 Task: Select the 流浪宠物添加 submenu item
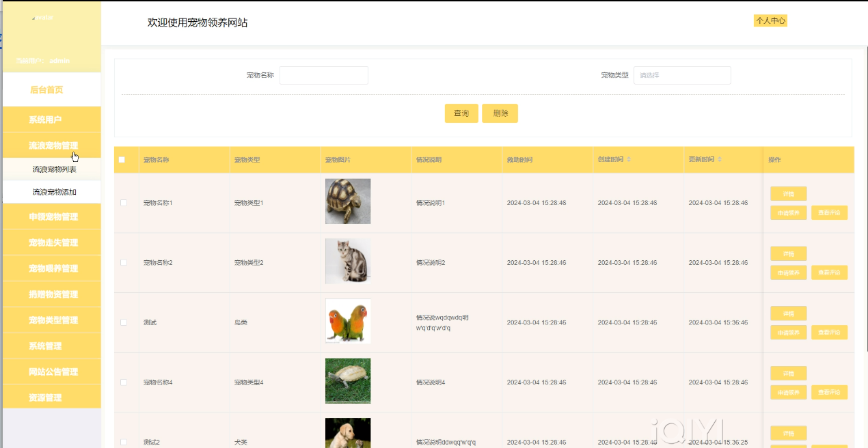pos(52,192)
